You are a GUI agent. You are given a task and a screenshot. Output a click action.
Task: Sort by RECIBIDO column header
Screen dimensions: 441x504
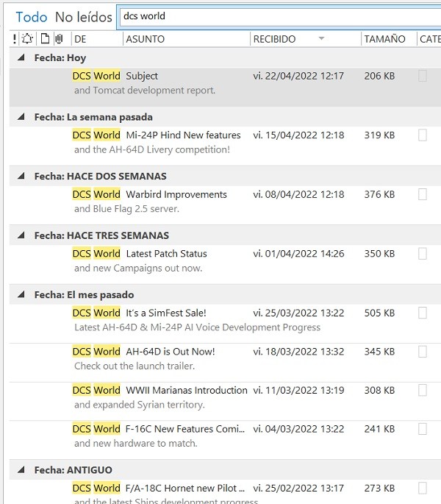pyautogui.click(x=274, y=39)
